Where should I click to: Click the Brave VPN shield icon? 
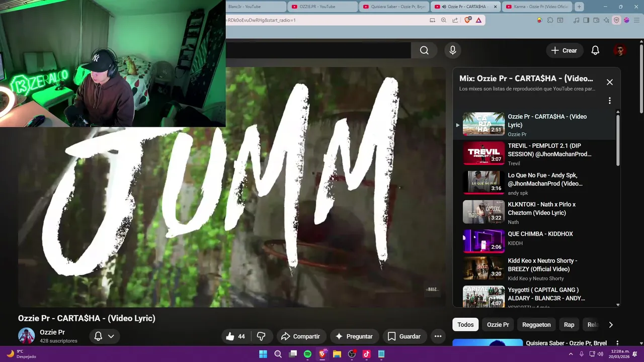(x=616, y=20)
